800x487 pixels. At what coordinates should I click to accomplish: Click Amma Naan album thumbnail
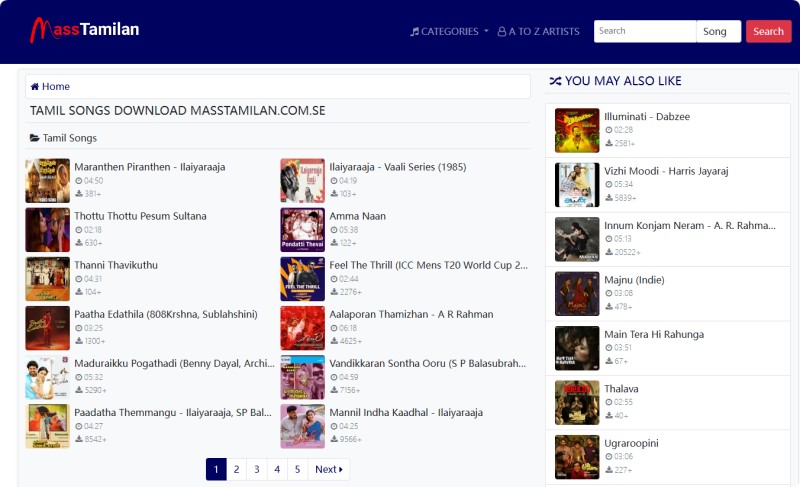coord(303,229)
